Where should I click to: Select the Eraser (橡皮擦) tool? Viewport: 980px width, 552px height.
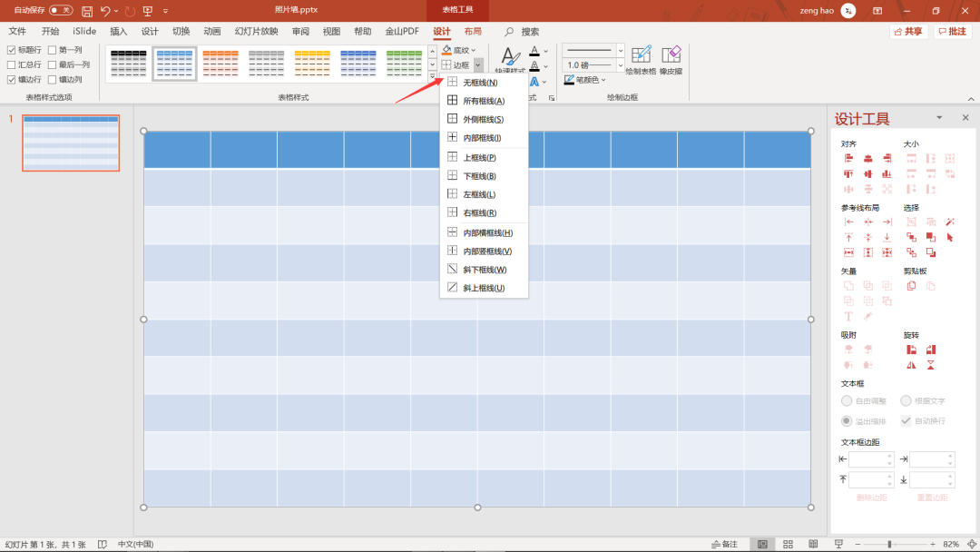(x=671, y=55)
